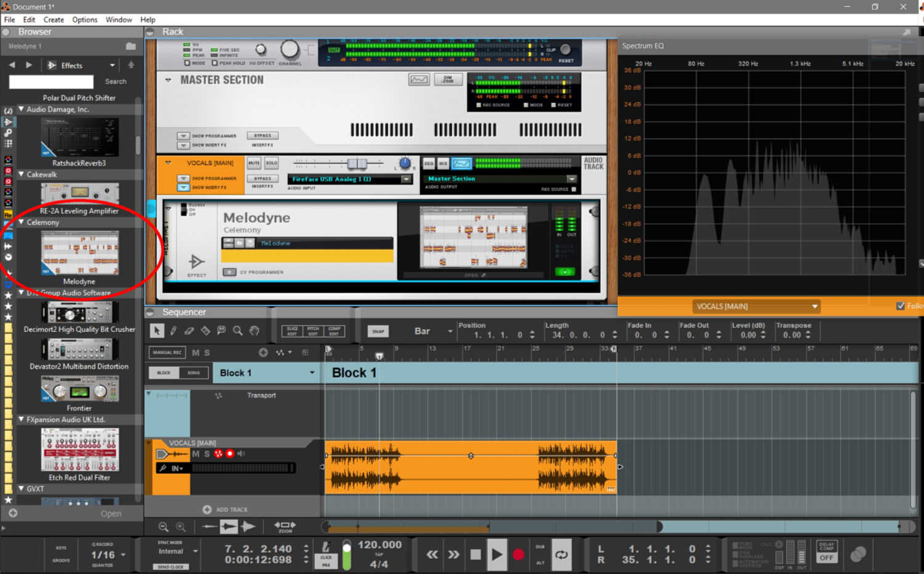Screen dimensions: 924x574
Task: Click record enable on VOCALS track
Action: 230,454
